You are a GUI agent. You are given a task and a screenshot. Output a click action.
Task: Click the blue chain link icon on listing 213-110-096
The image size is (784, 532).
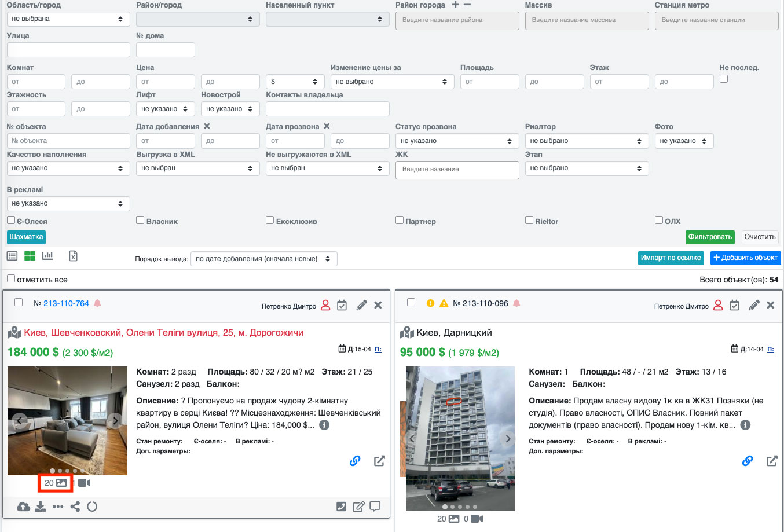click(x=748, y=461)
